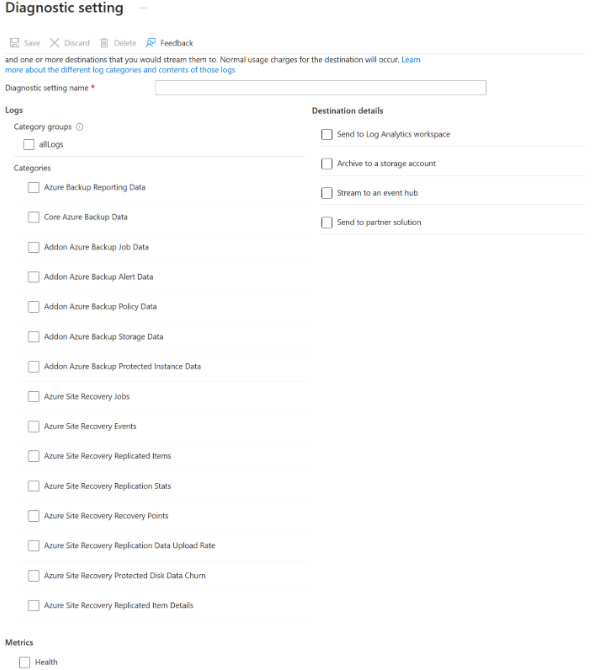Check Send to partner solution option
The width and height of the screenshot is (595, 670).
click(x=327, y=222)
